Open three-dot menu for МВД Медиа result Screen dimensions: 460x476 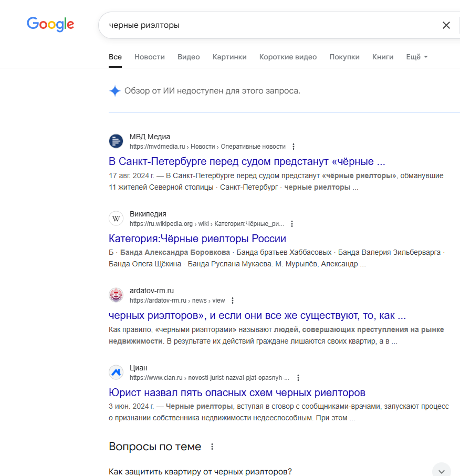pos(294,147)
